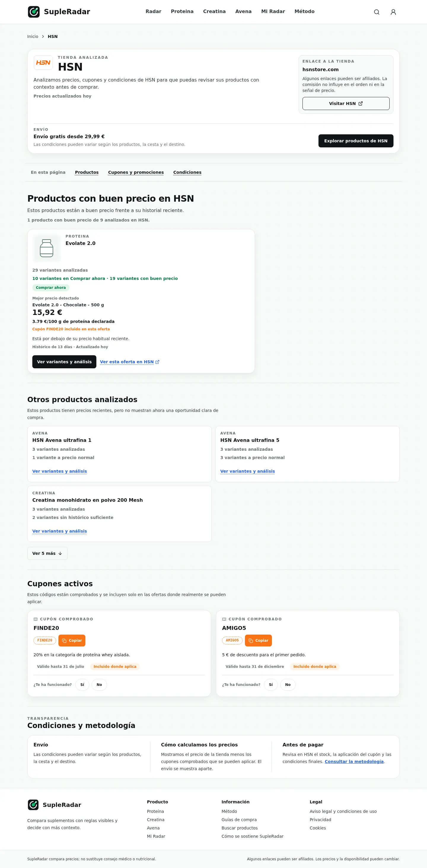The image size is (427, 868).
Task: Click the SupleRadar logo icon in header
Action: tap(34, 12)
